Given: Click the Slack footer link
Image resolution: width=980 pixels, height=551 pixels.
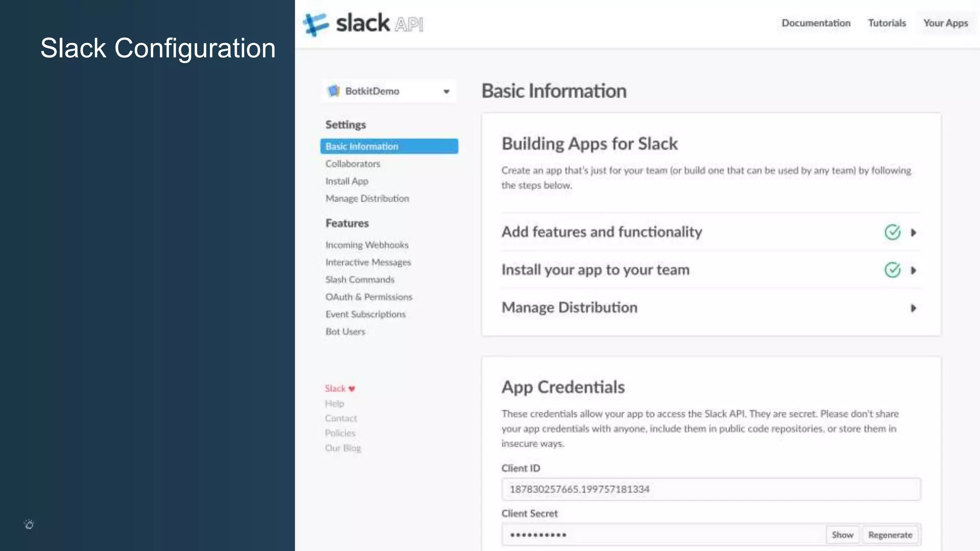Looking at the screenshot, I should coord(335,388).
